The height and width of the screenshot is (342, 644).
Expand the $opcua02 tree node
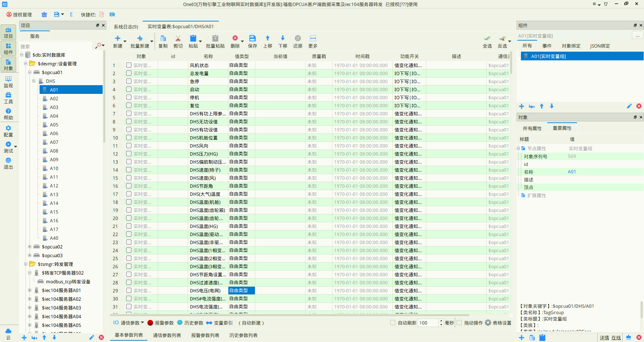click(x=30, y=246)
